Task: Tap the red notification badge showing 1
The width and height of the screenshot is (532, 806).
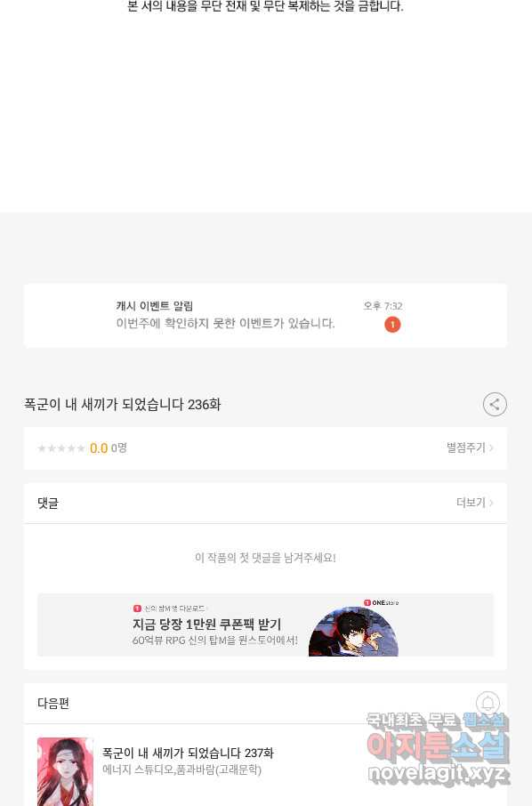Action: pos(392,325)
